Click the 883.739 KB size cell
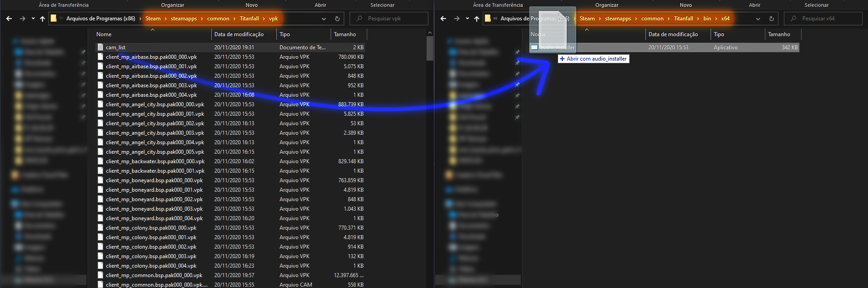This screenshot has height=288, width=868. click(351, 104)
